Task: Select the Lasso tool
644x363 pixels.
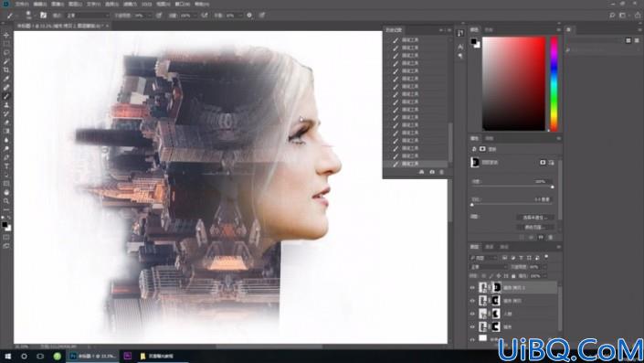Action: [6, 53]
